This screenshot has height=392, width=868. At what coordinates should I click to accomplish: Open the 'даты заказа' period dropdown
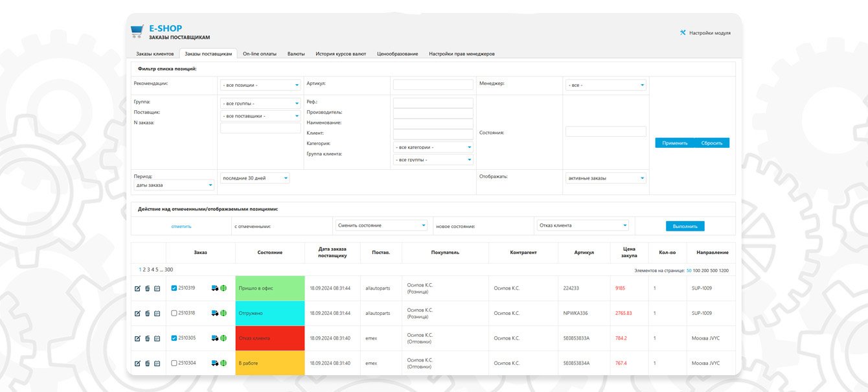pyautogui.click(x=174, y=185)
